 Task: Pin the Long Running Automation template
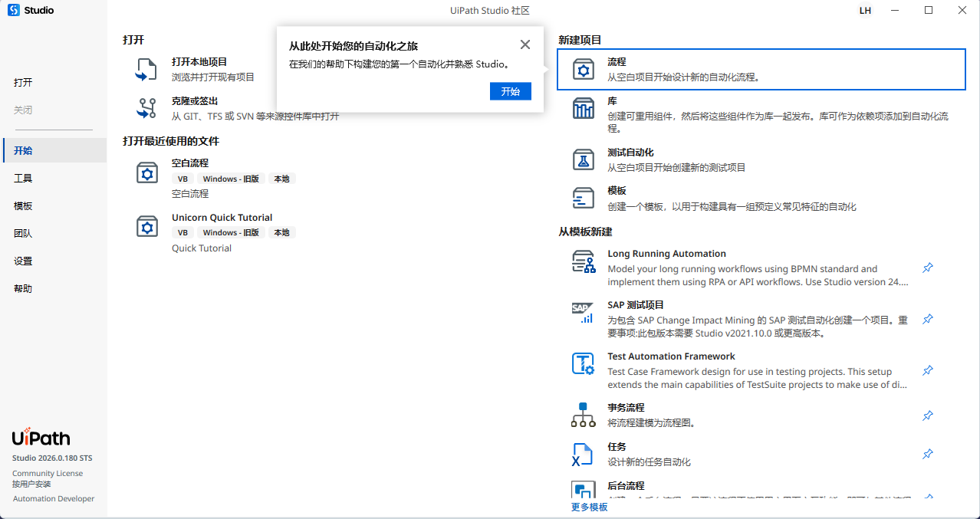[928, 268]
